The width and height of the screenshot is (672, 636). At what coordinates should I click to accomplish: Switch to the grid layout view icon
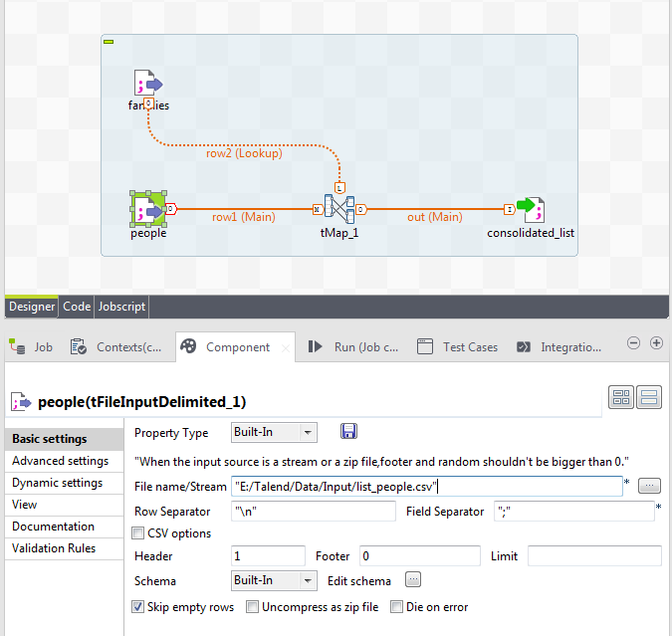tap(621, 397)
